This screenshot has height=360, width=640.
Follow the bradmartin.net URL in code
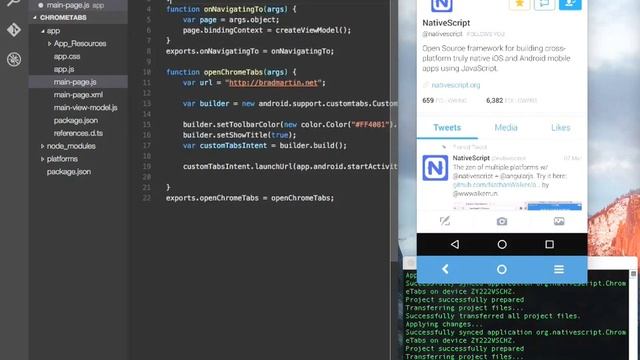273,82
